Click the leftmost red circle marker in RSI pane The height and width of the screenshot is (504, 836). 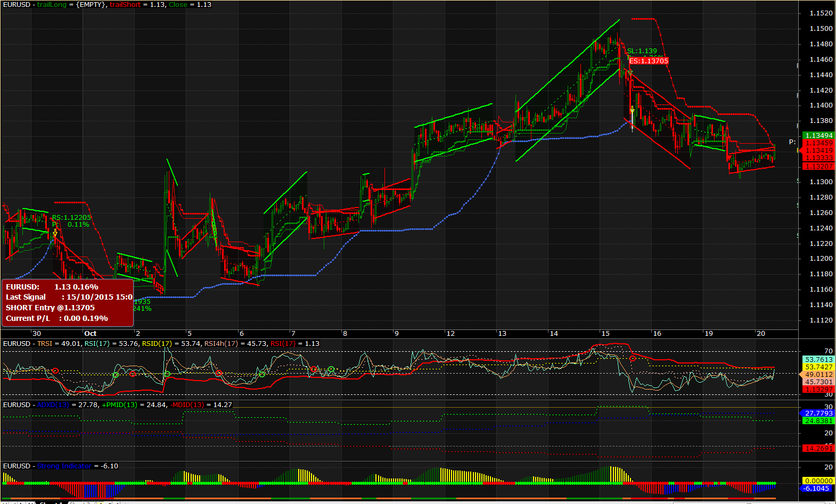click(x=55, y=371)
